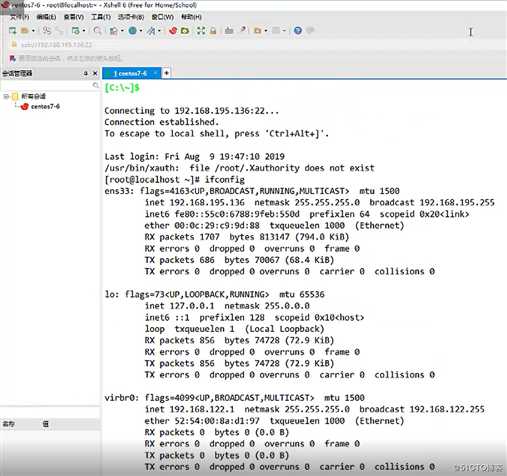The image size is (507, 476).
Task: Click the greyed speech-bubble icon after Help
Action: click(x=310, y=31)
